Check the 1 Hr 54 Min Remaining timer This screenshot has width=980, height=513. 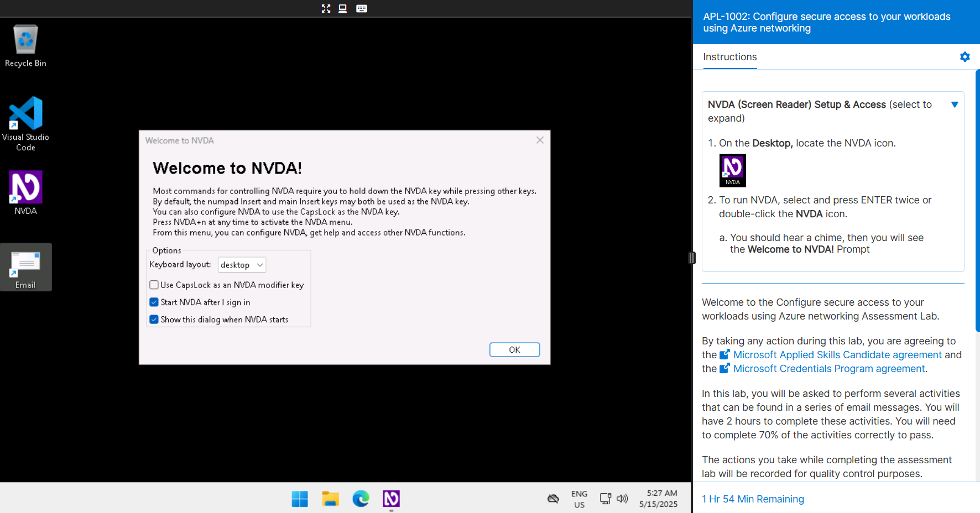coord(753,499)
